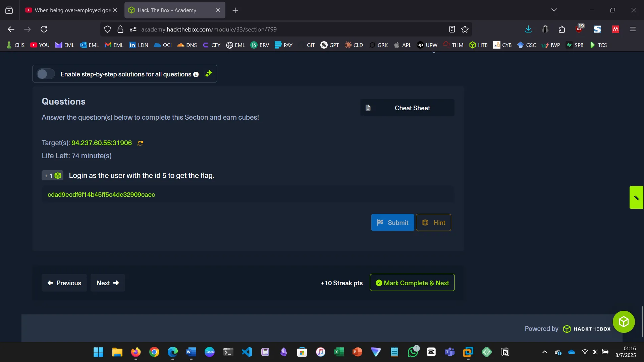Toggle reader view in address bar
Screen dimensions: 644x362
point(452,29)
